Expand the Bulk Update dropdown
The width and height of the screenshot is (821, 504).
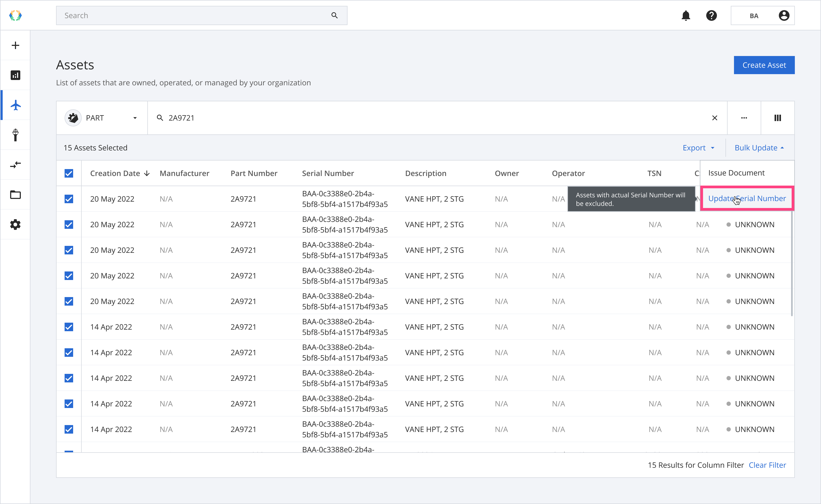[759, 148]
